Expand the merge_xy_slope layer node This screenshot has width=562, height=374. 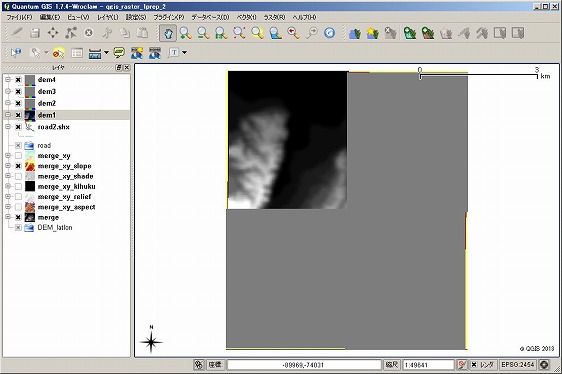pyautogui.click(x=8, y=166)
